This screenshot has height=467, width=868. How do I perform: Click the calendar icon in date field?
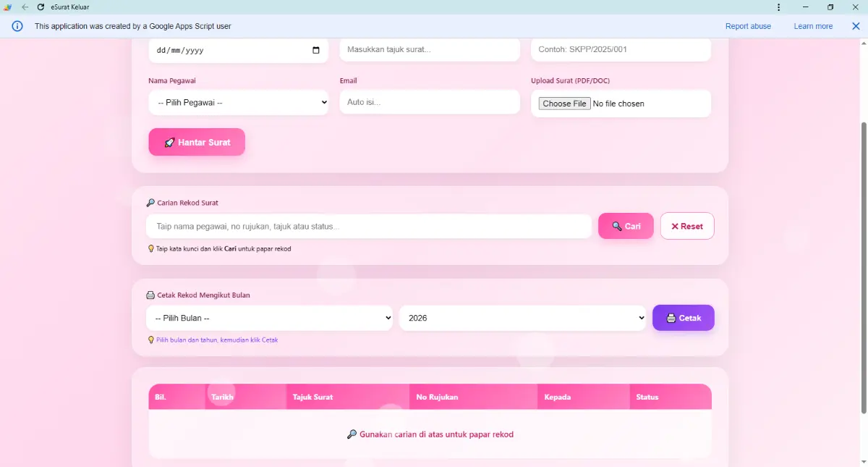tap(316, 51)
